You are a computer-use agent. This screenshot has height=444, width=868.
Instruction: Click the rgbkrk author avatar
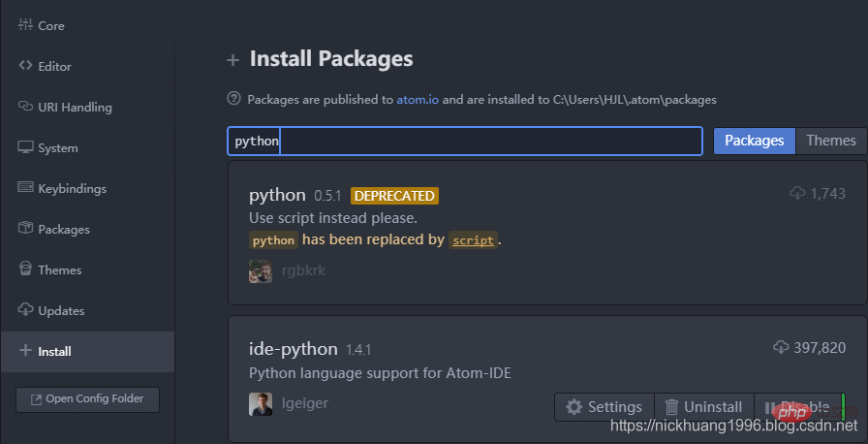(x=261, y=271)
